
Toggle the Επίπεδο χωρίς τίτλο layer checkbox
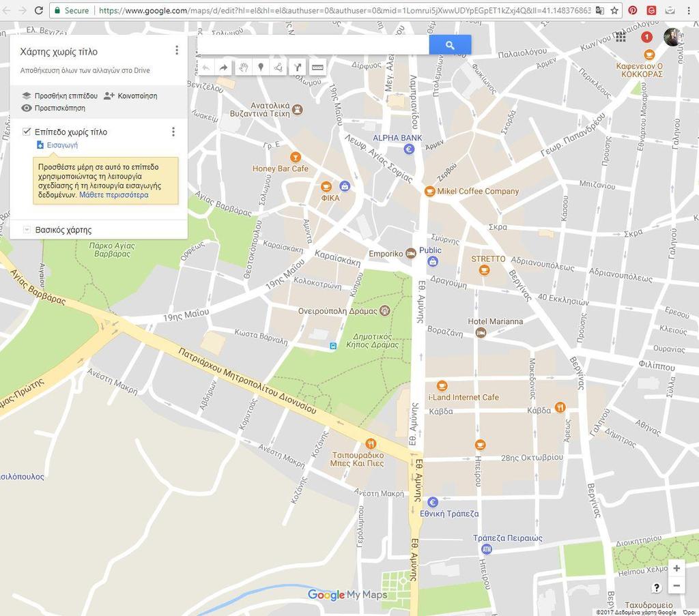[x=27, y=132]
